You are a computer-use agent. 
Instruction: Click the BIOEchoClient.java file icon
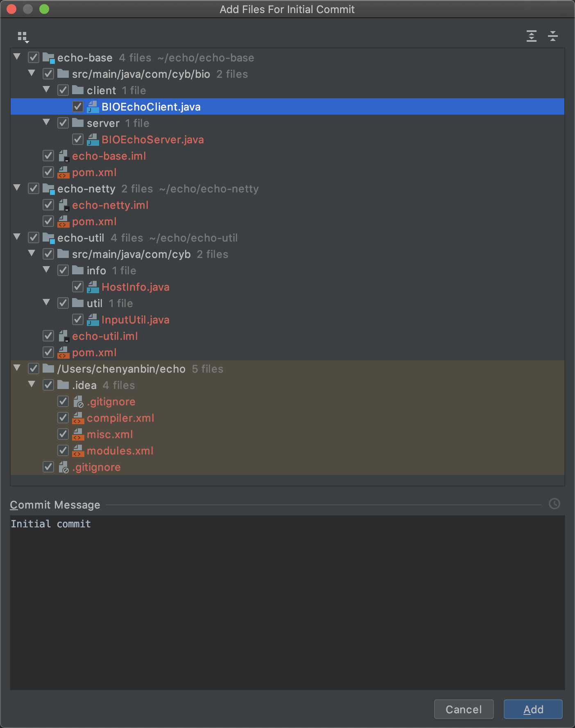coord(93,107)
